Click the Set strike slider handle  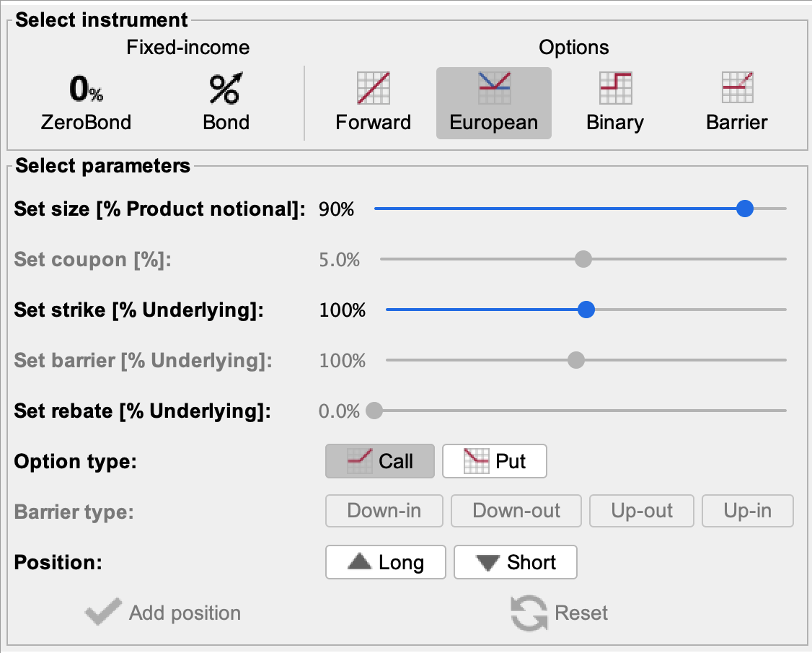point(586,310)
